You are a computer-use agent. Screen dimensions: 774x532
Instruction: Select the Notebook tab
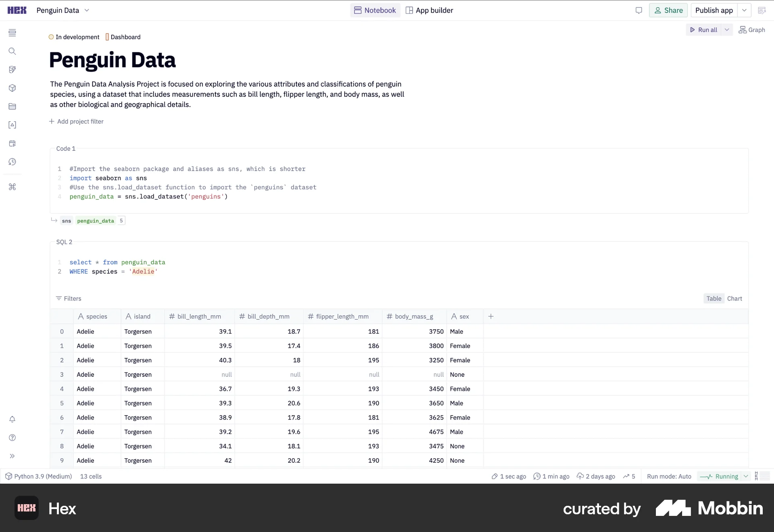[375, 10]
